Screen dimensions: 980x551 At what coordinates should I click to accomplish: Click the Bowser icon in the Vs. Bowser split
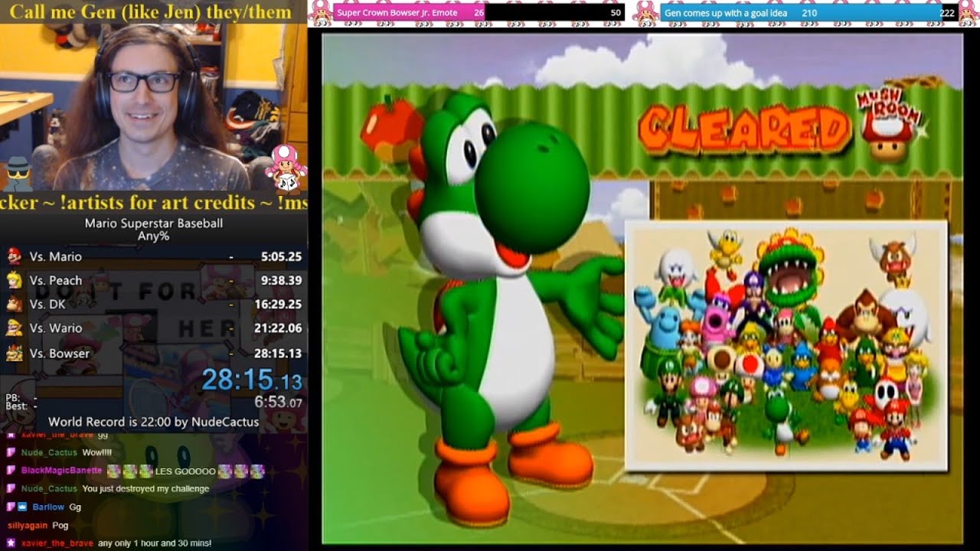pos(15,353)
